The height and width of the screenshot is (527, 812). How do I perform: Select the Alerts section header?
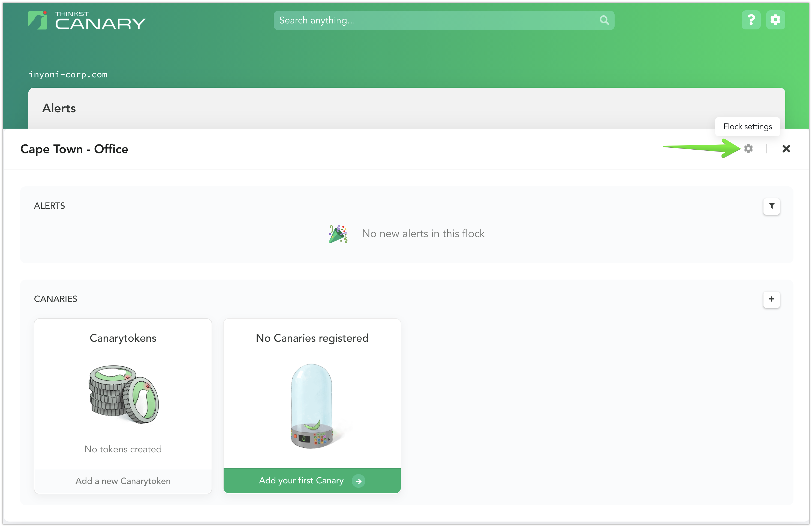59,108
